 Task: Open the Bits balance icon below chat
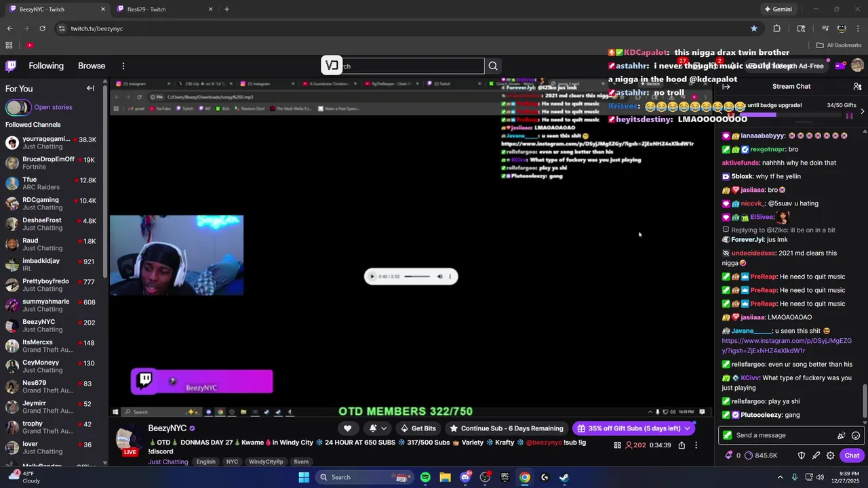coord(728,455)
